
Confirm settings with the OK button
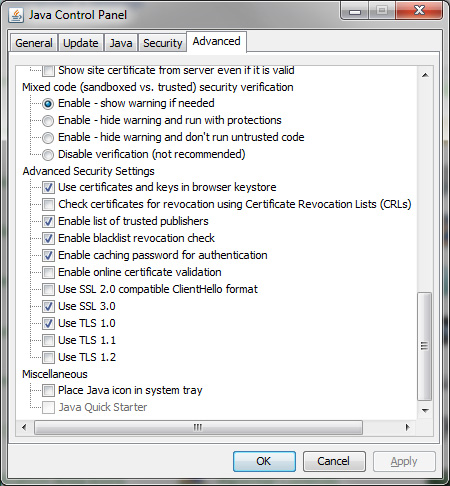[x=264, y=461]
